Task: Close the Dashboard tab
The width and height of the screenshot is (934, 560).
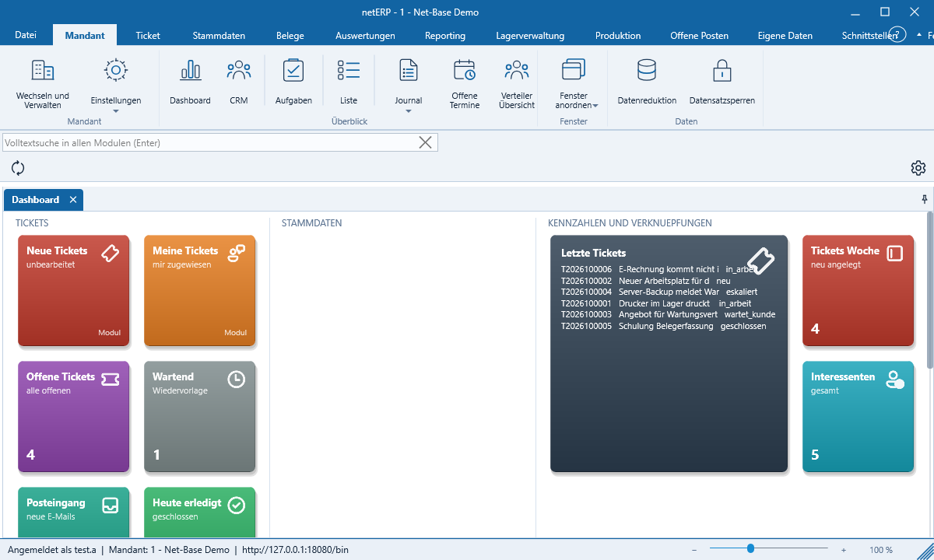Action: (x=73, y=200)
